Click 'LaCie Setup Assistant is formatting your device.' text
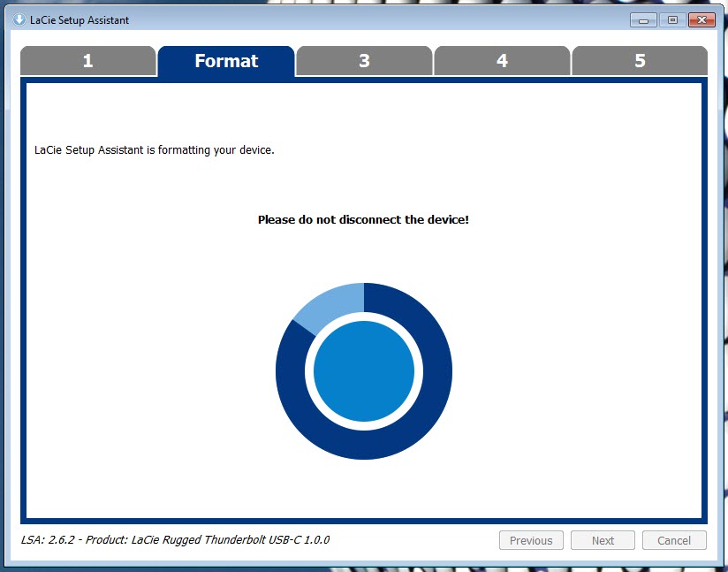This screenshot has height=572, width=728. [154, 150]
